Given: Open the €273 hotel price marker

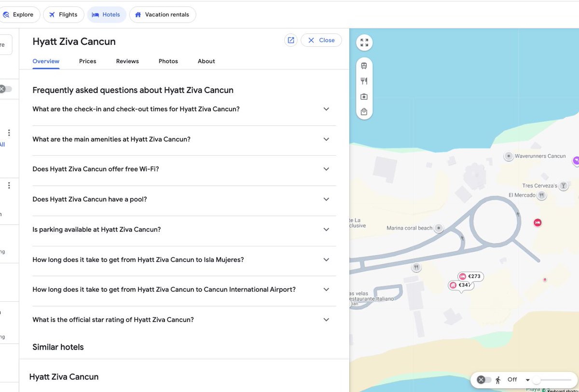Looking at the screenshot, I should click(470, 276).
